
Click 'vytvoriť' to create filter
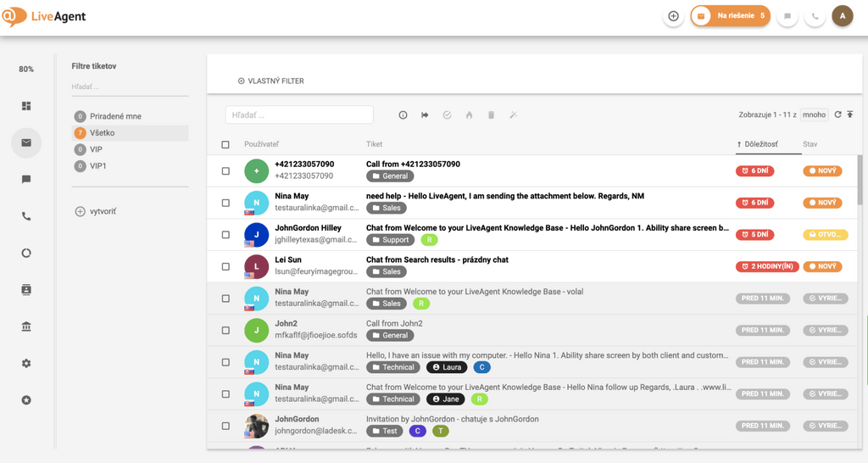tap(96, 211)
